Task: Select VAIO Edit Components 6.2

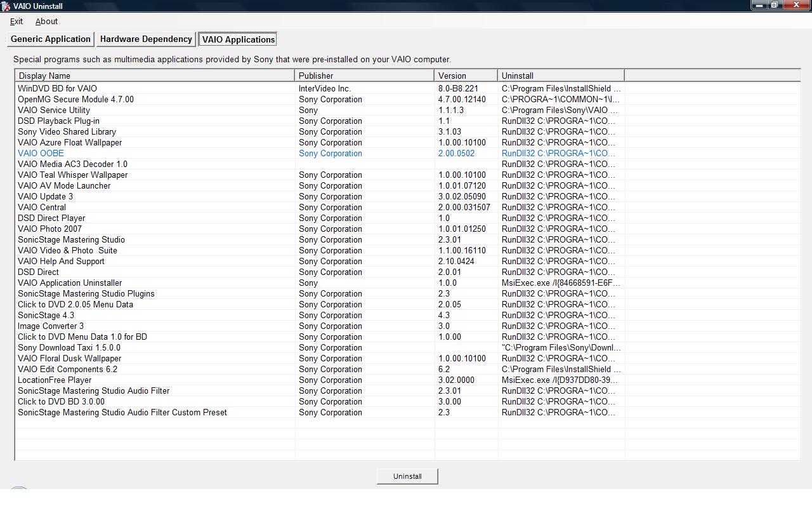Action: (67, 369)
